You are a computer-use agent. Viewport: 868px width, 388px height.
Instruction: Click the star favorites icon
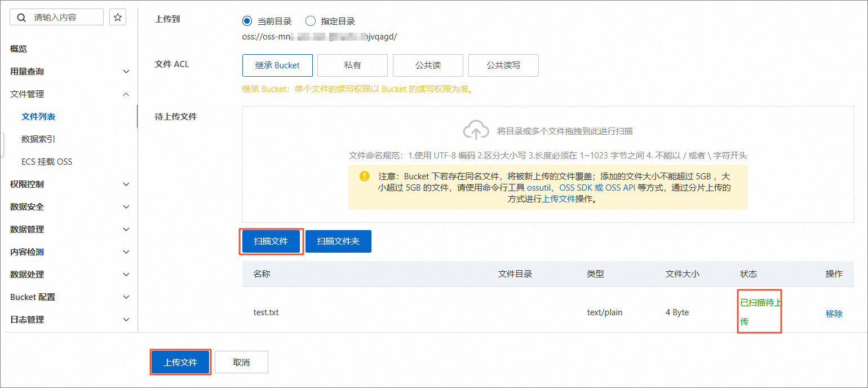(x=118, y=17)
